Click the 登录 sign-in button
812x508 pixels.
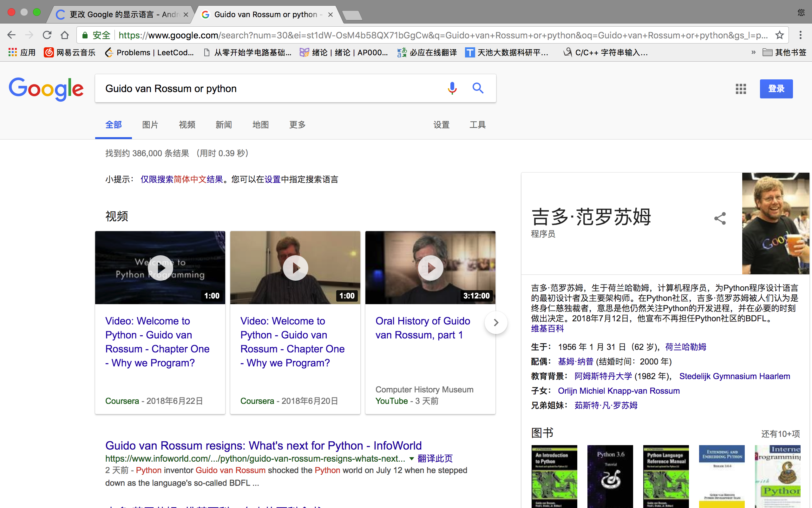tap(776, 89)
